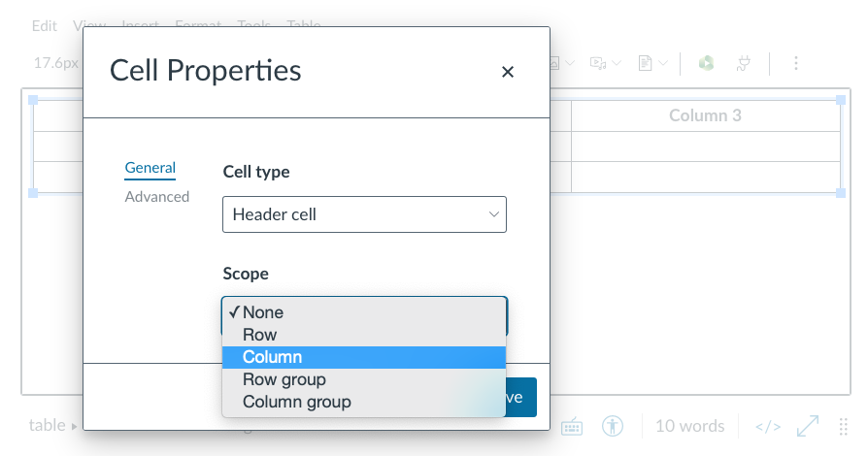Open the Cell type dropdown
868x456 pixels.
(x=364, y=214)
